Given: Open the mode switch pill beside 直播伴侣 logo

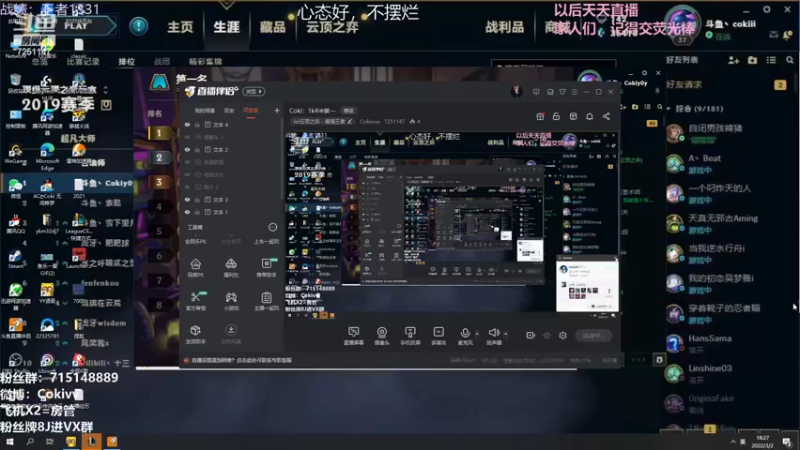Looking at the screenshot, I should (x=254, y=91).
